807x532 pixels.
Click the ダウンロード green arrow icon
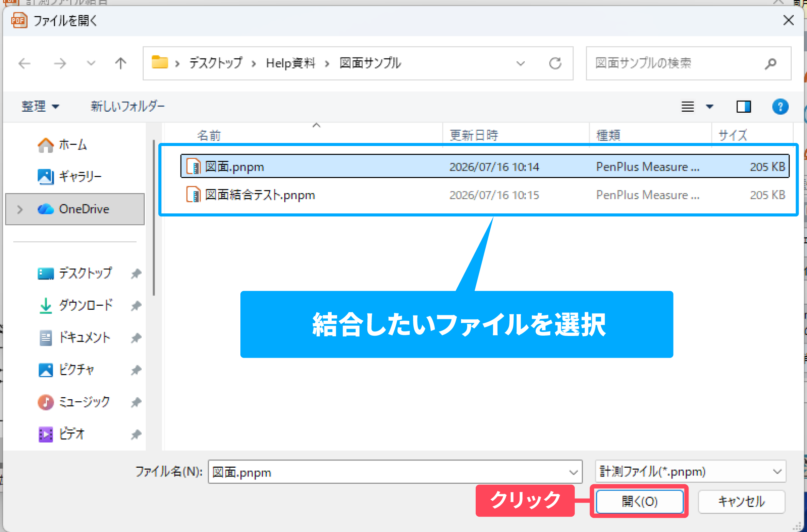tap(46, 305)
